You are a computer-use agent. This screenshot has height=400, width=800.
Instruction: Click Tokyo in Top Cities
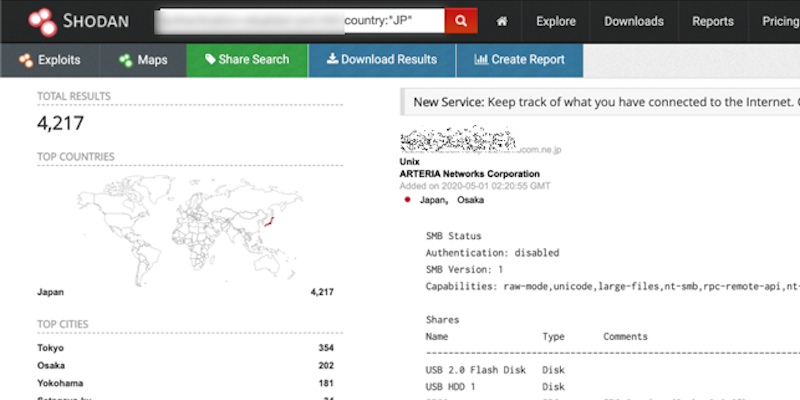coord(51,348)
